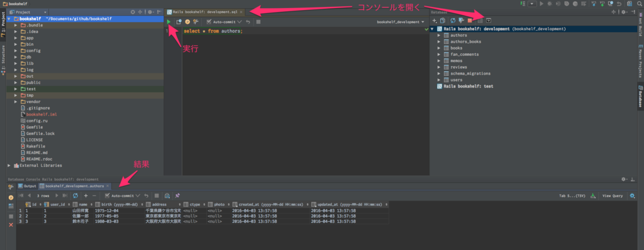Expand the config folder in Project tree
The image size is (644, 250).
coord(16,50)
